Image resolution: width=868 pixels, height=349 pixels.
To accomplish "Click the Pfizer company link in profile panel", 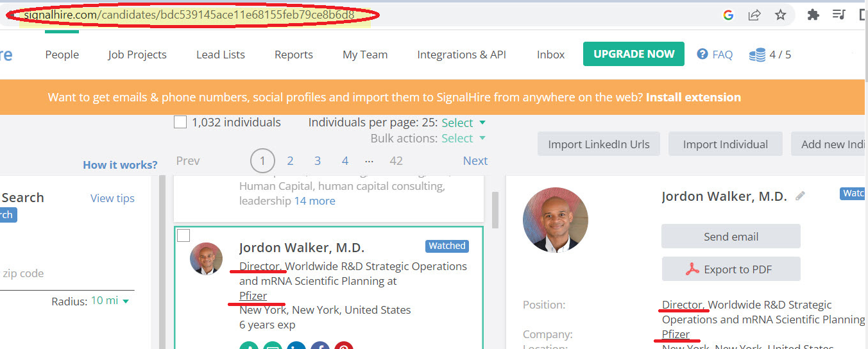I will pyautogui.click(x=676, y=334).
